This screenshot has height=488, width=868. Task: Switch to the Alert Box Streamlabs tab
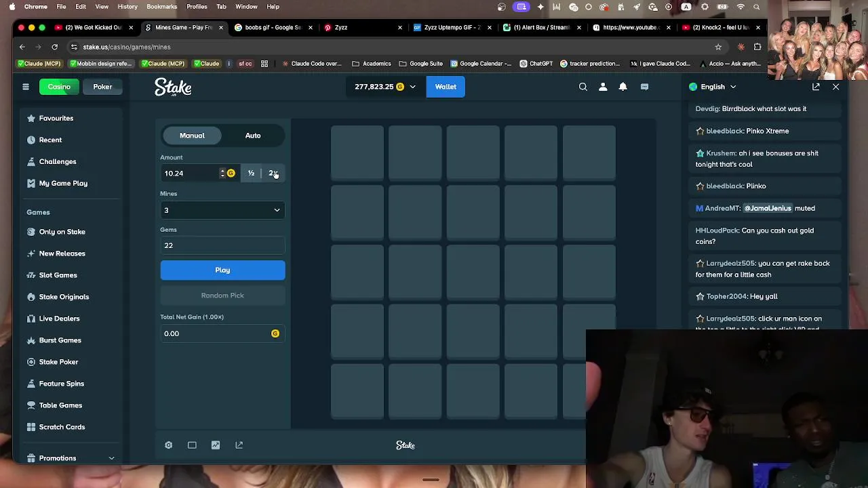pos(541,28)
